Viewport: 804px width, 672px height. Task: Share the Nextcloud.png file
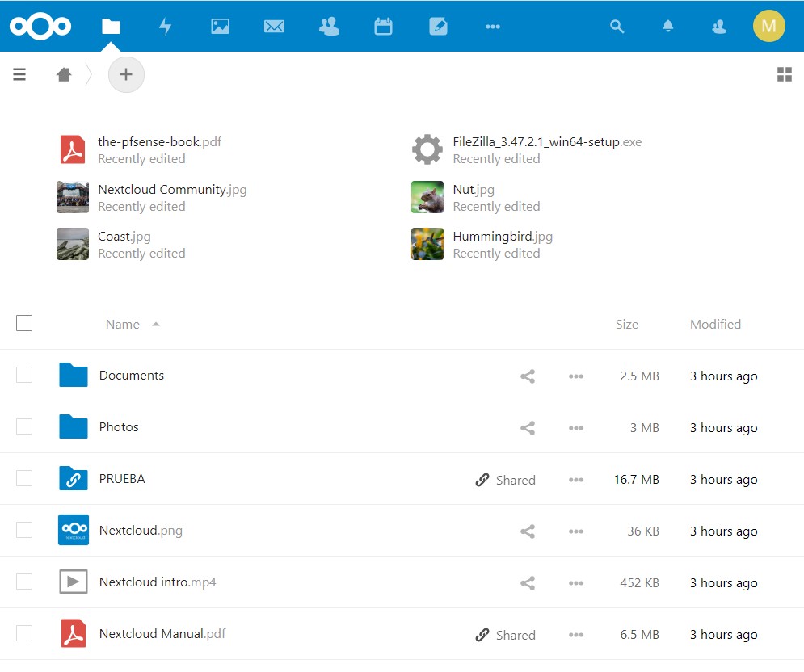coord(528,531)
